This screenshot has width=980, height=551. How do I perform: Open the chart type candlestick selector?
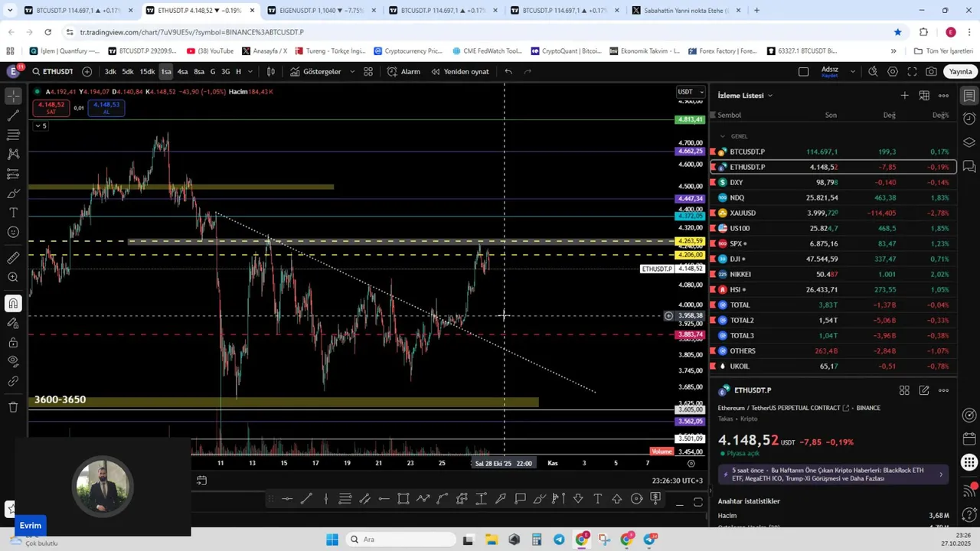tap(270, 71)
